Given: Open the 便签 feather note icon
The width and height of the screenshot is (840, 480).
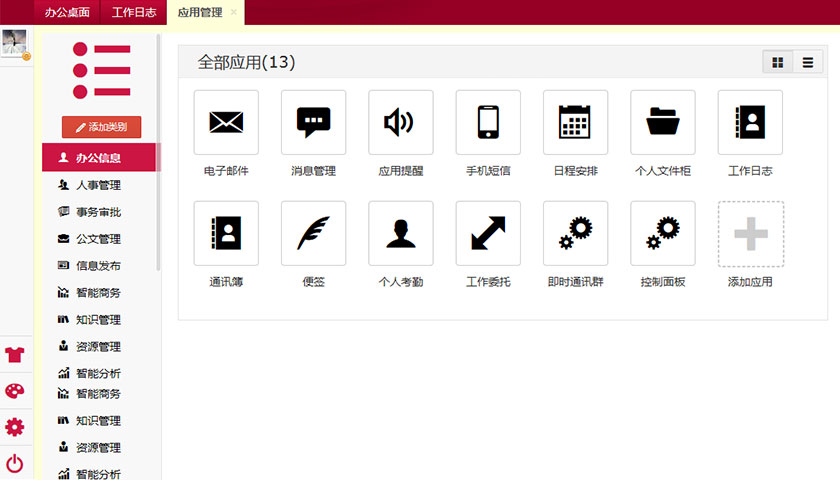Looking at the screenshot, I should (x=313, y=233).
